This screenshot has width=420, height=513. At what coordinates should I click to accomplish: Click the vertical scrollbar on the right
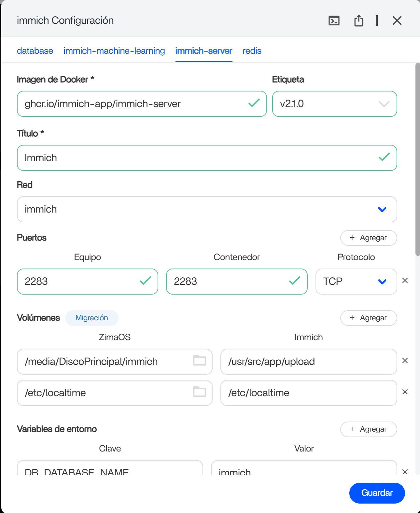(x=417, y=159)
